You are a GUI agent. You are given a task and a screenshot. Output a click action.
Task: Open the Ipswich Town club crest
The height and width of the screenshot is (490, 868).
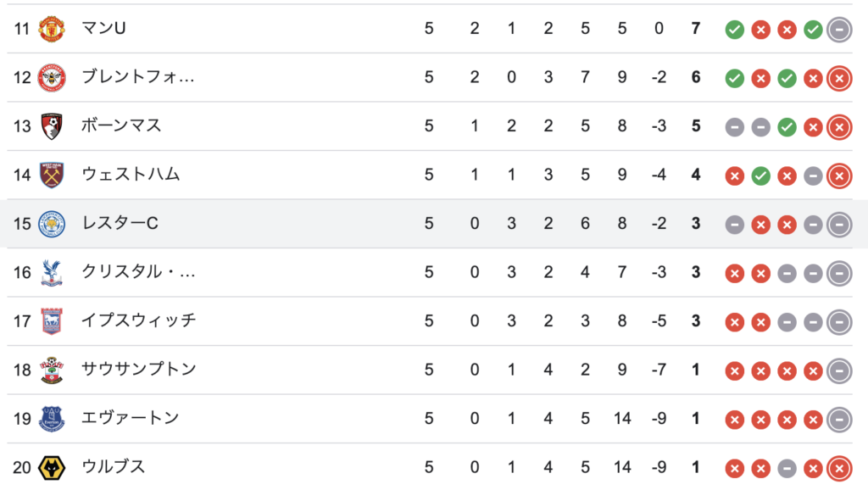click(52, 321)
